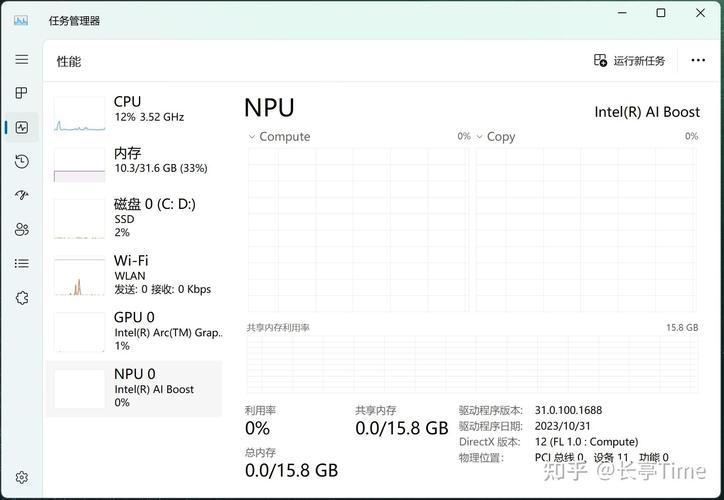This screenshot has height=500, width=724.
Task: Click the Wi-Fi mini graph thumbnail
Action: (x=79, y=277)
